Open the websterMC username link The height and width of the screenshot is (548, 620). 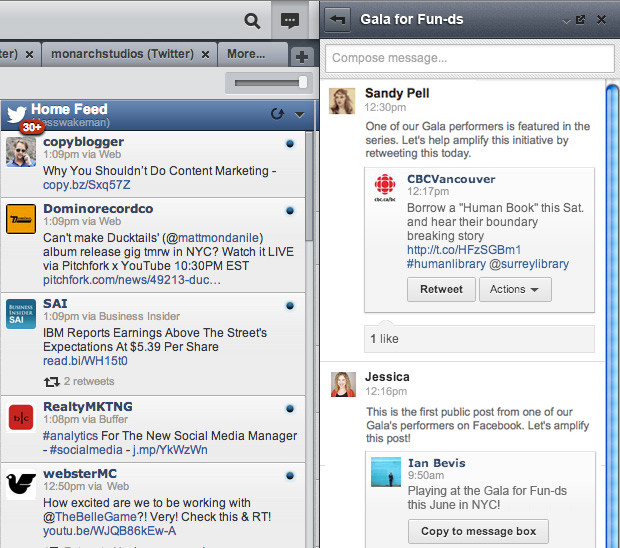click(80, 473)
